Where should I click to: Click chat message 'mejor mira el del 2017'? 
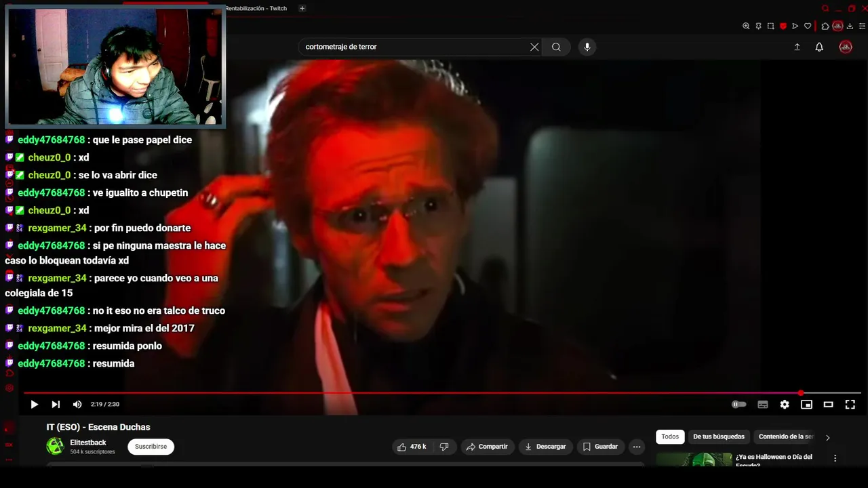(144, 328)
